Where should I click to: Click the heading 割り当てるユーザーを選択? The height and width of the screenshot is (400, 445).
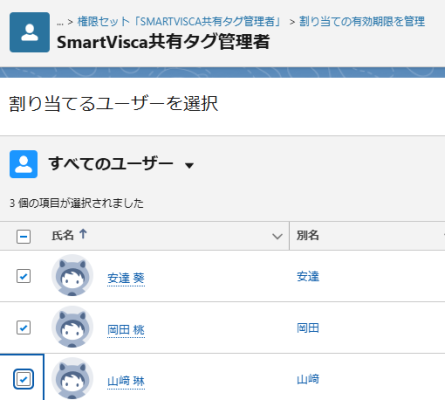pos(113,103)
